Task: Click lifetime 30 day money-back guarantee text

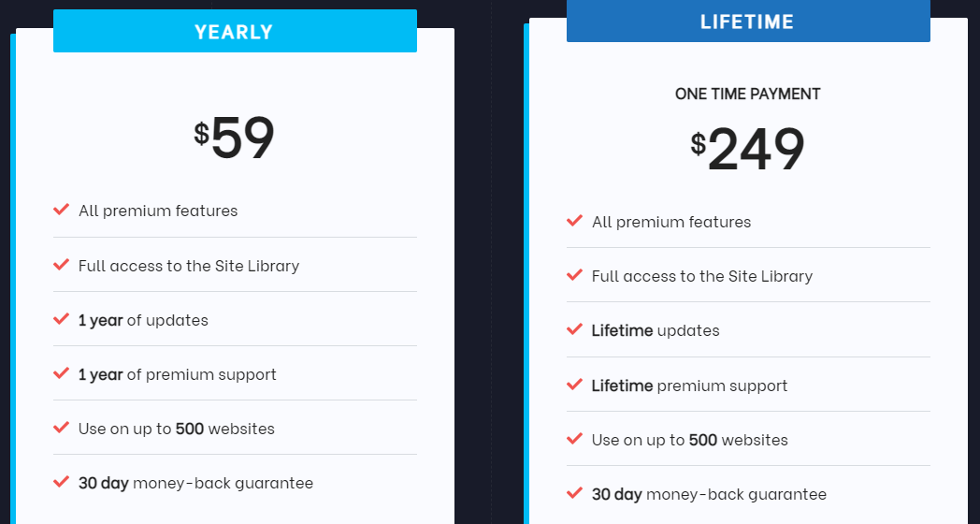Action: [x=709, y=495]
